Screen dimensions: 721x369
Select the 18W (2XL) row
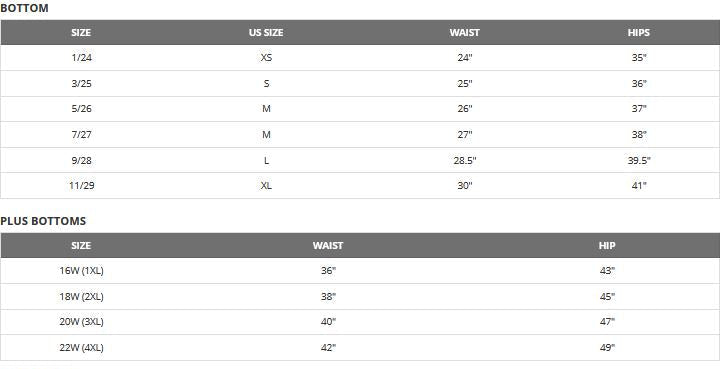pyautogui.click(x=360, y=297)
